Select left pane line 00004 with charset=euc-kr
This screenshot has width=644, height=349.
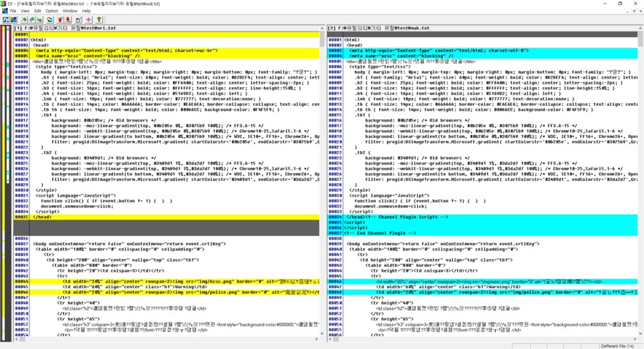pyautogui.click(x=167, y=51)
